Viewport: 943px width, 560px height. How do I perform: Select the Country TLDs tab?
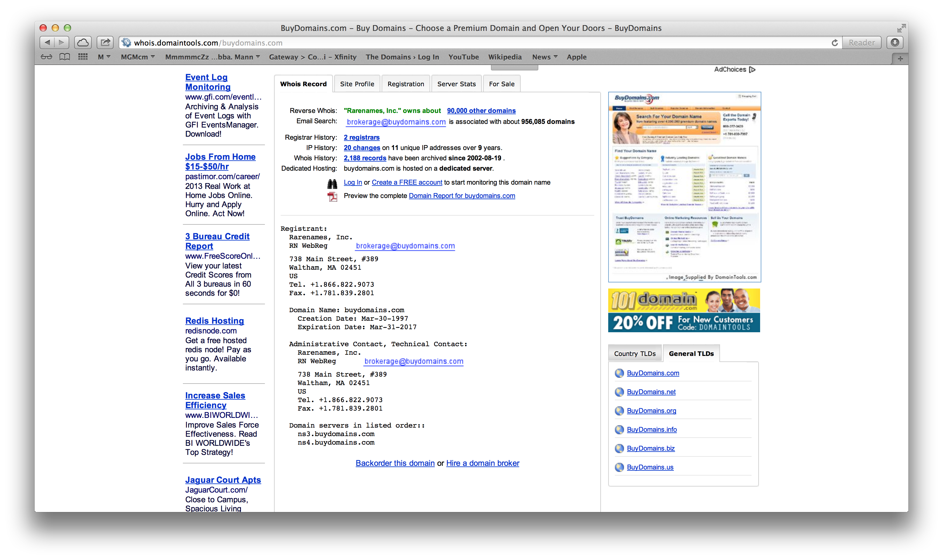(635, 353)
